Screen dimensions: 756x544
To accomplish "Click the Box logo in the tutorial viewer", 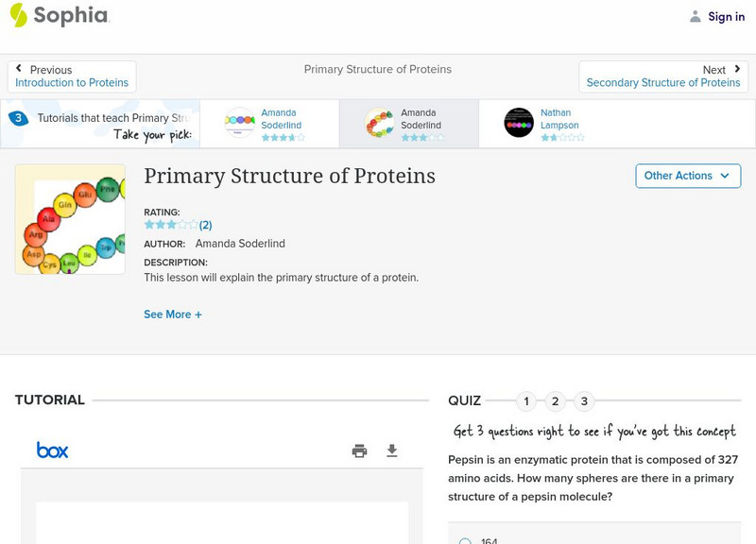I will pos(53,450).
